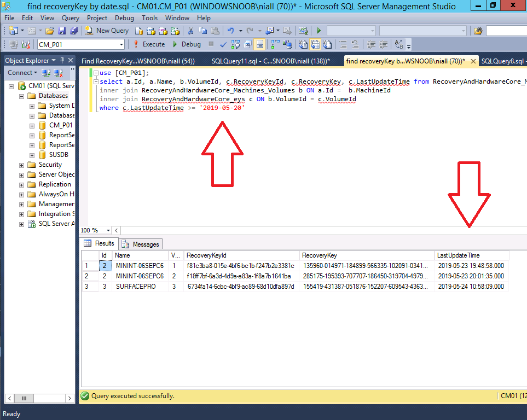Click the Specify Values for Template Parameters icon
527x420 pixels.
[x=399, y=44]
